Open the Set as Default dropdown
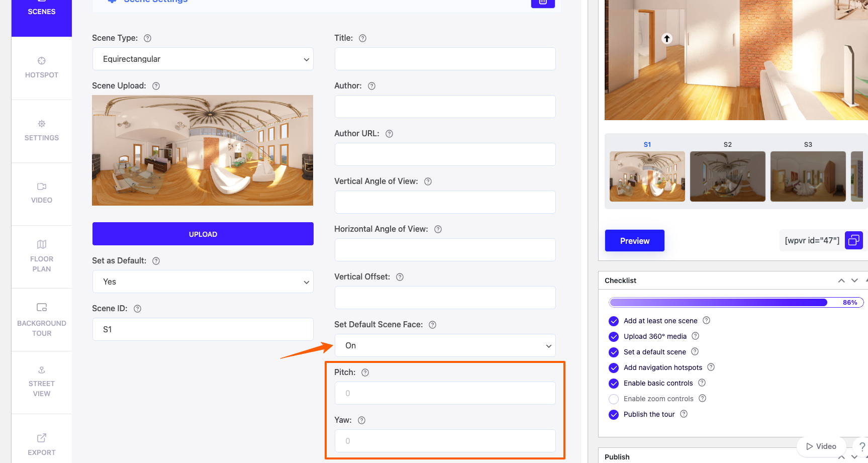The height and width of the screenshot is (463, 868). pyautogui.click(x=203, y=282)
